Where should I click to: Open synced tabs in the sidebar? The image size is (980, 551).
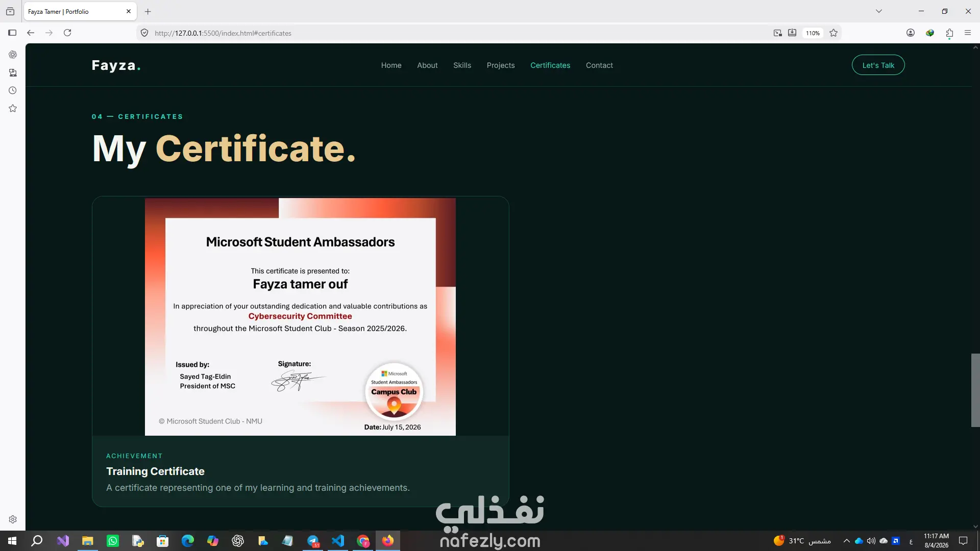(13, 72)
